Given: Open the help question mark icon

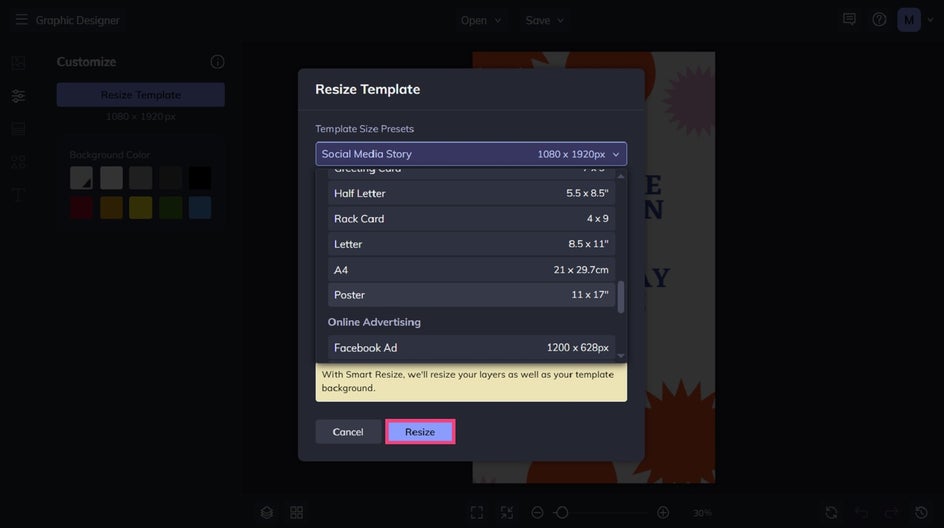Looking at the screenshot, I should tap(879, 19).
